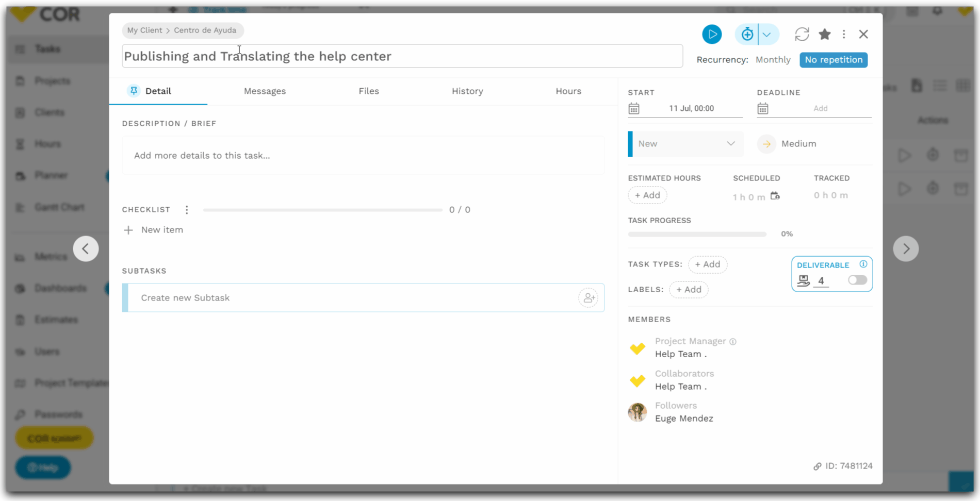The width and height of the screenshot is (980, 501).
Task: Select the Collaborators Help Team member
Action: pyautogui.click(x=680, y=387)
